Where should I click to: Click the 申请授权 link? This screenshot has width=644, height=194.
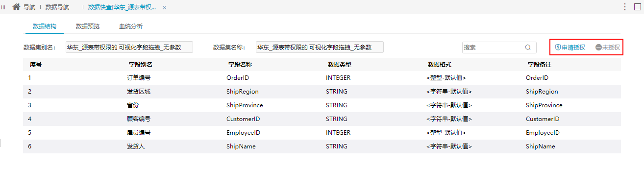573,48
